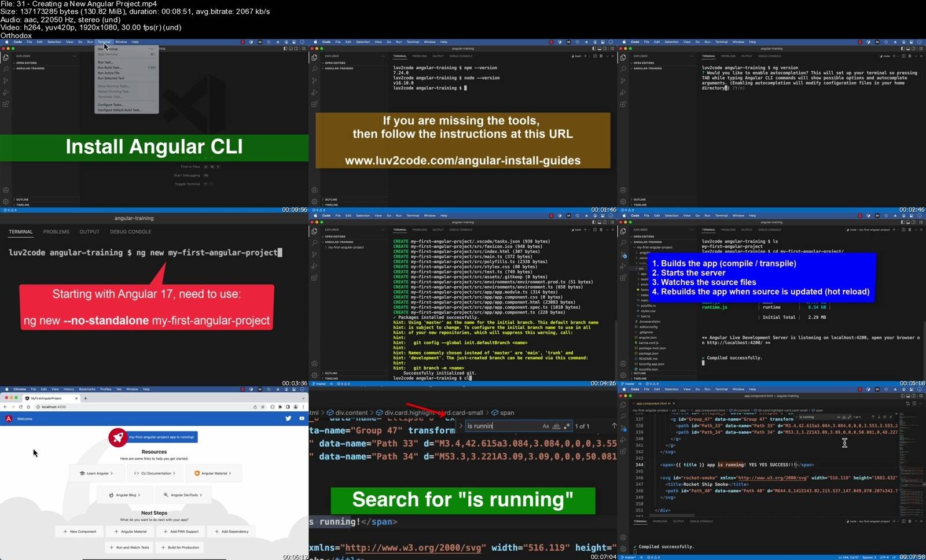Image resolution: width=926 pixels, height=560 pixels.
Task: Toggle Match Case (Aa) in zoomed find bar
Action: coord(546,426)
